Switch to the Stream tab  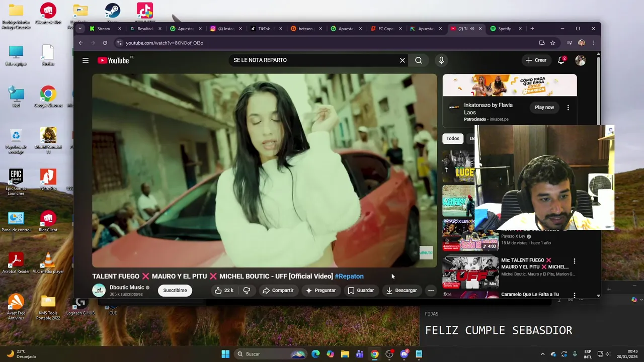tap(104, 29)
